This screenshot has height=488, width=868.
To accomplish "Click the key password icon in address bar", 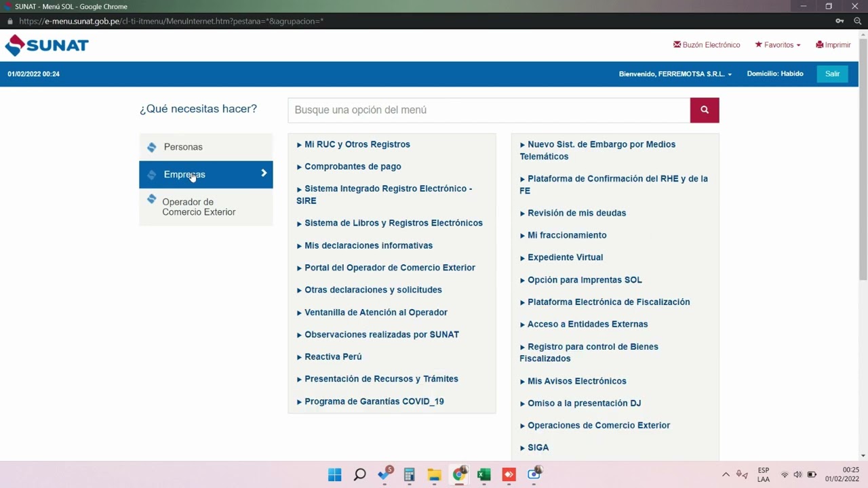I will (x=840, y=21).
